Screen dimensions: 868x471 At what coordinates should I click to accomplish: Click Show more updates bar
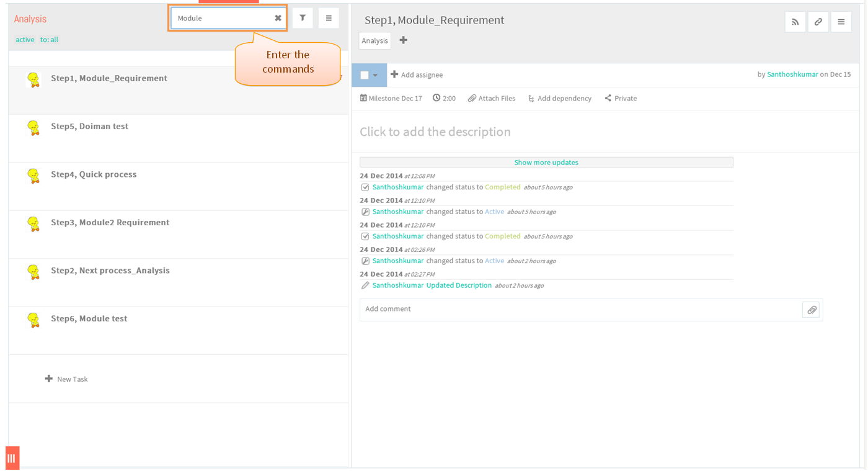pos(546,162)
